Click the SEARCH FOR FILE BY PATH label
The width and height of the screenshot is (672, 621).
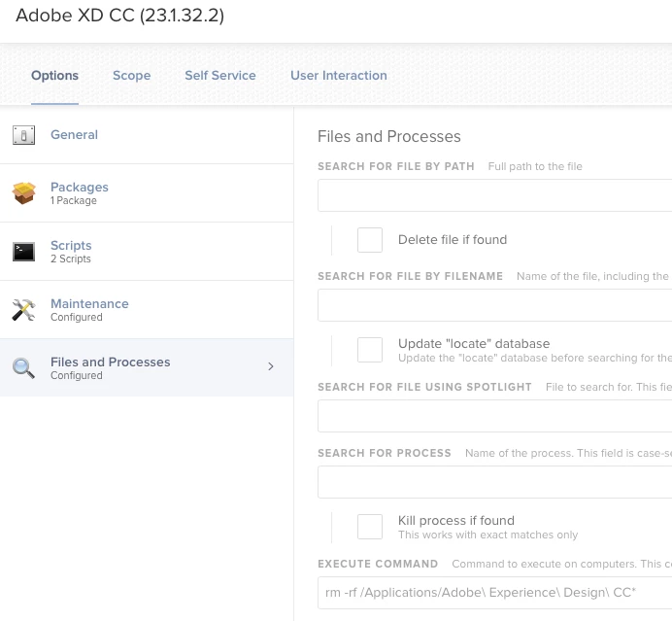click(x=396, y=166)
